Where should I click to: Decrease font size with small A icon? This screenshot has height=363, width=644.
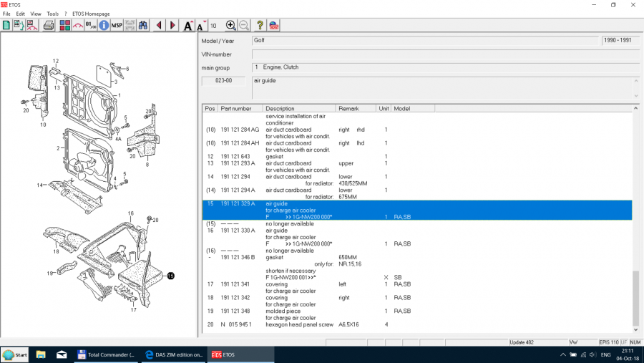(x=202, y=26)
